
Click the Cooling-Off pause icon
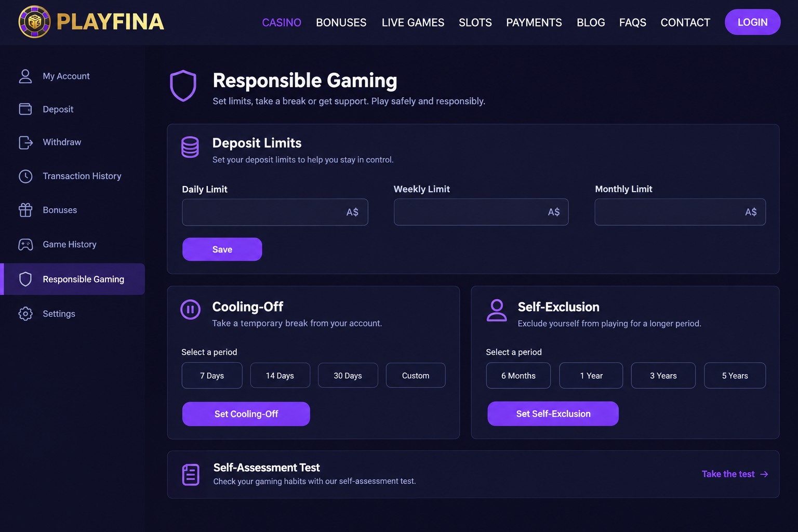pos(190,310)
